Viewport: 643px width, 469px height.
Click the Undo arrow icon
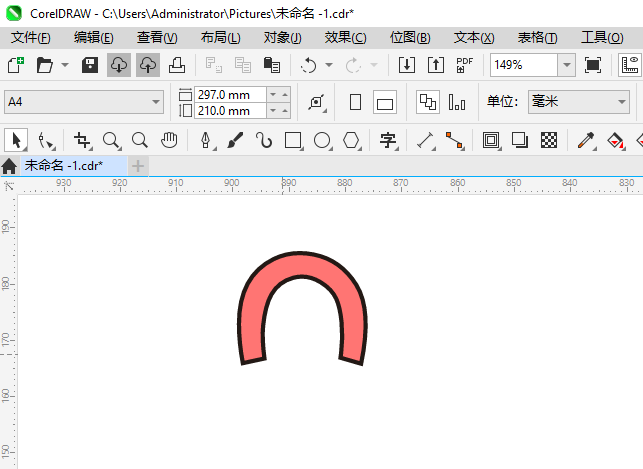(308, 65)
